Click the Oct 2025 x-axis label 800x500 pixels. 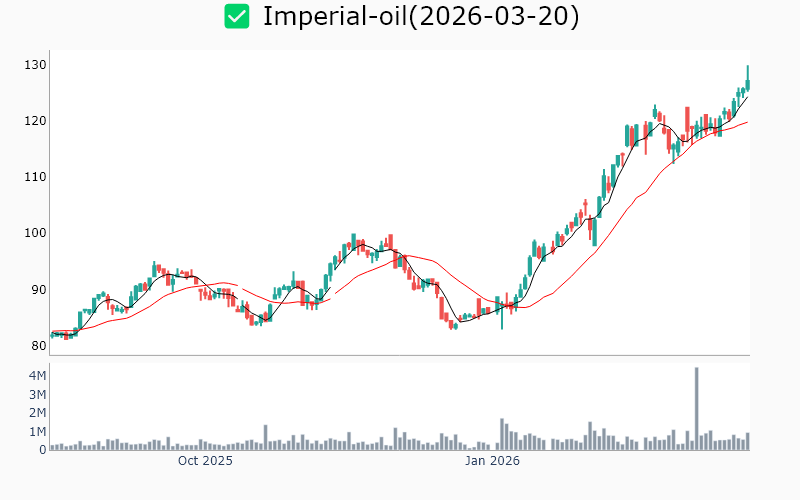[x=205, y=461]
